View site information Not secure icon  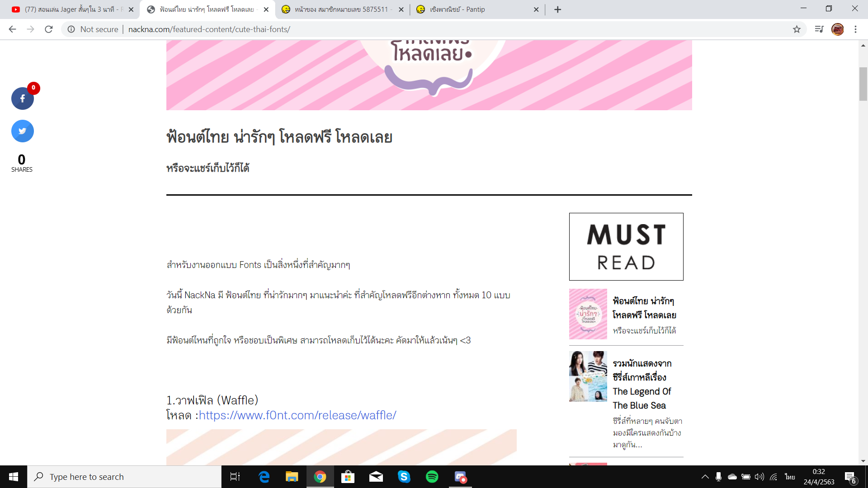[x=71, y=29]
